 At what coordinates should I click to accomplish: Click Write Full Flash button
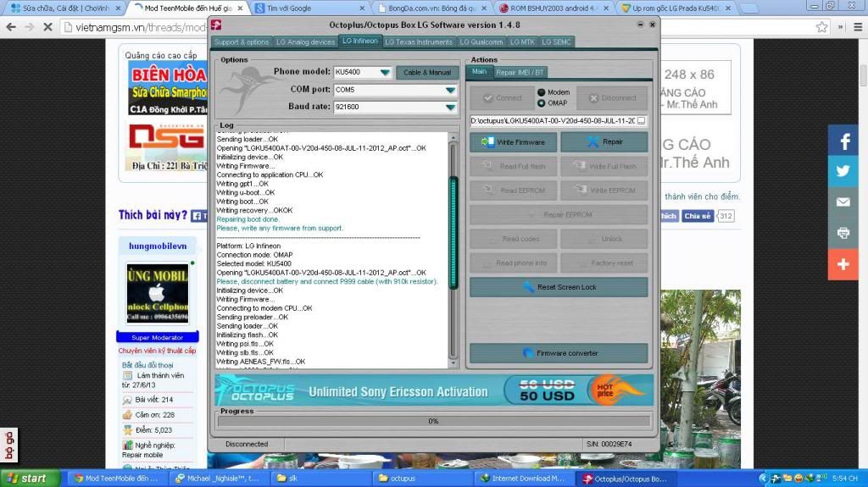[604, 166]
